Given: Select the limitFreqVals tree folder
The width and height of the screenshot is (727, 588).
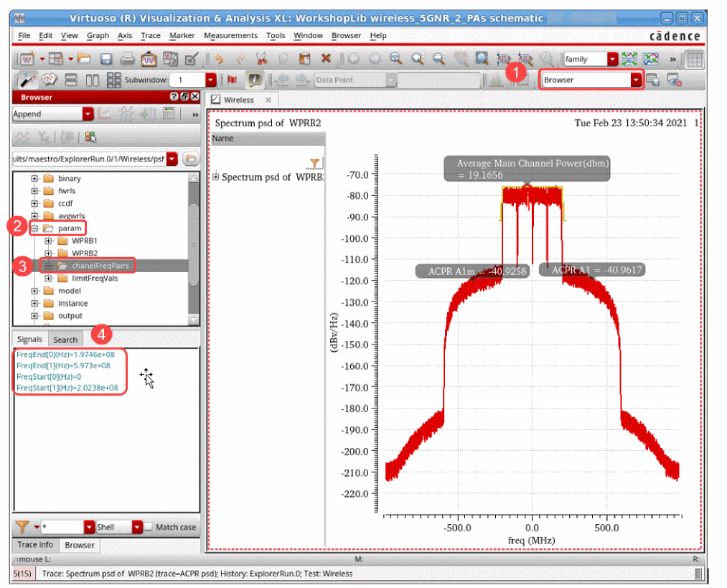Looking at the screenshot, I should 95,278.
